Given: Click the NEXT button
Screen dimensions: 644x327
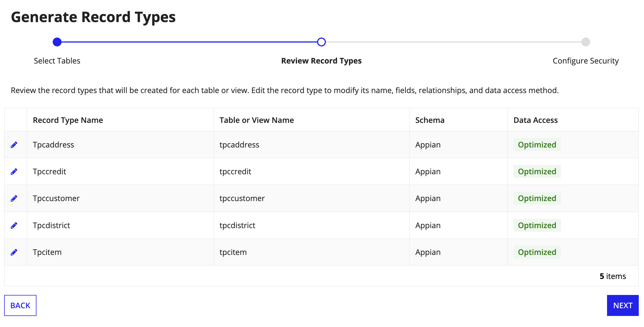Looking at the screenshot, I should click(x=623, y=305).
